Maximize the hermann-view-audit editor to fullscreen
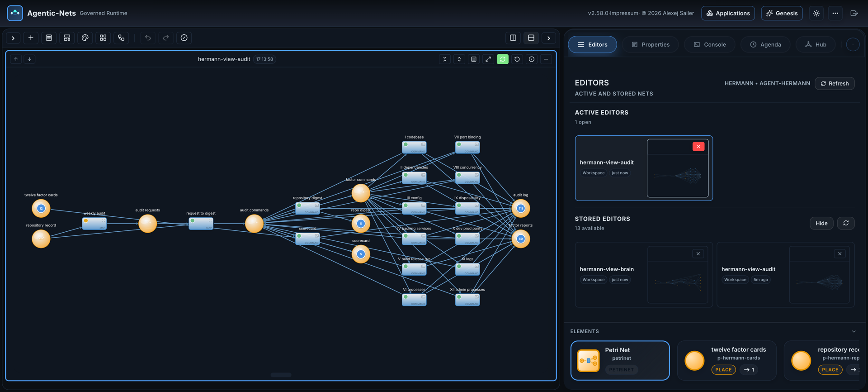868x392 pixels. click(x=488, y=59)
